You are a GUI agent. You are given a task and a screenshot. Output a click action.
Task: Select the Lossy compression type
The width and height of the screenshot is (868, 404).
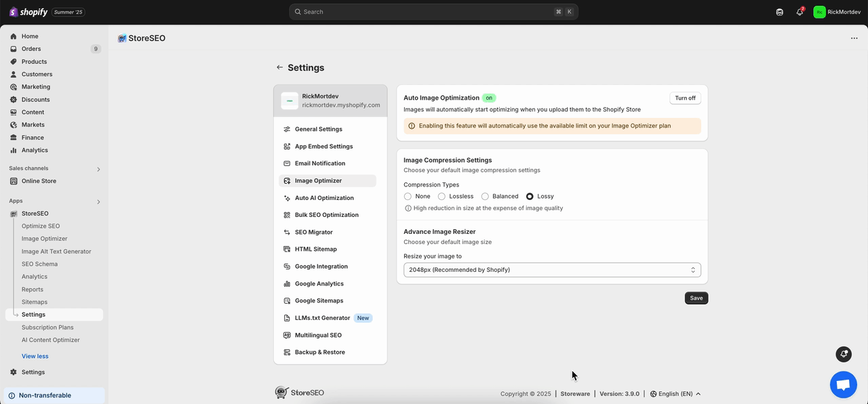(x=530, y=197)
